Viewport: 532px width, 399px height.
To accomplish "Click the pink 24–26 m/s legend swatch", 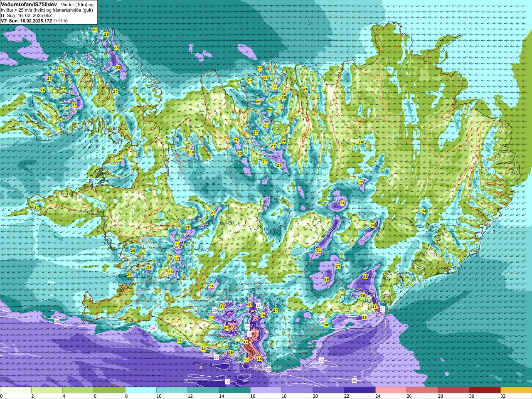I will click(x=391, y=390).
